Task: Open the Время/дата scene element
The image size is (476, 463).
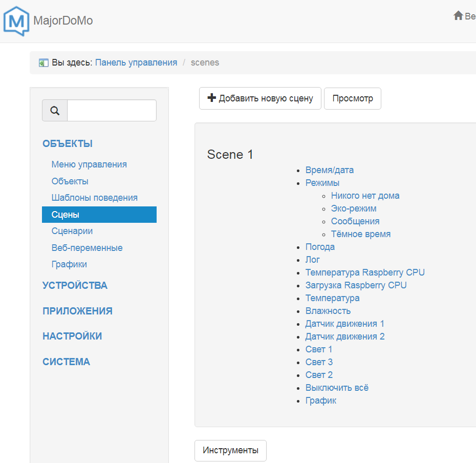Action: point(329,170)
